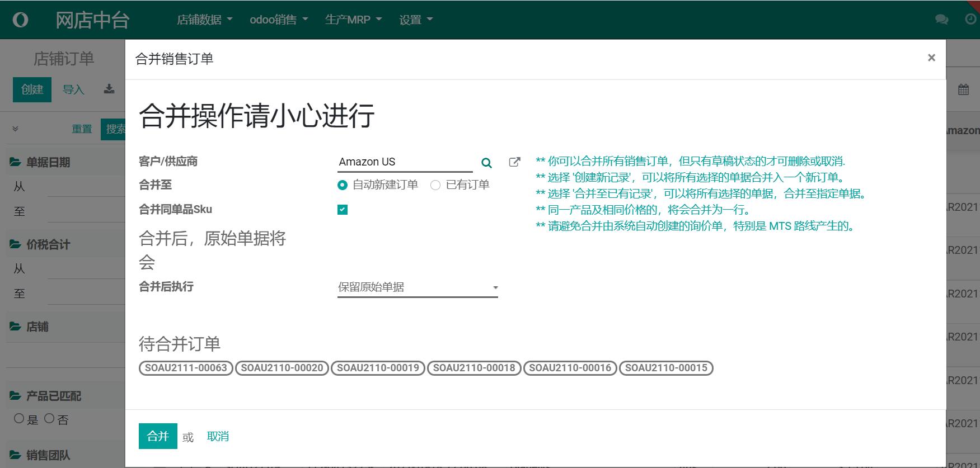Toggle 合并同单品Sku checkbox
980x468 pixels.
point(343,210)
